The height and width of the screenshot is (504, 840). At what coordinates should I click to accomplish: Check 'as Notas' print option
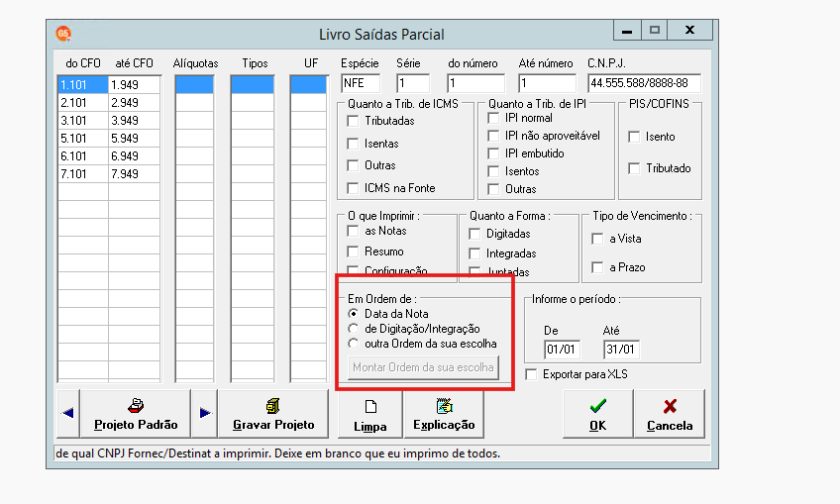(x=353, y=231)
